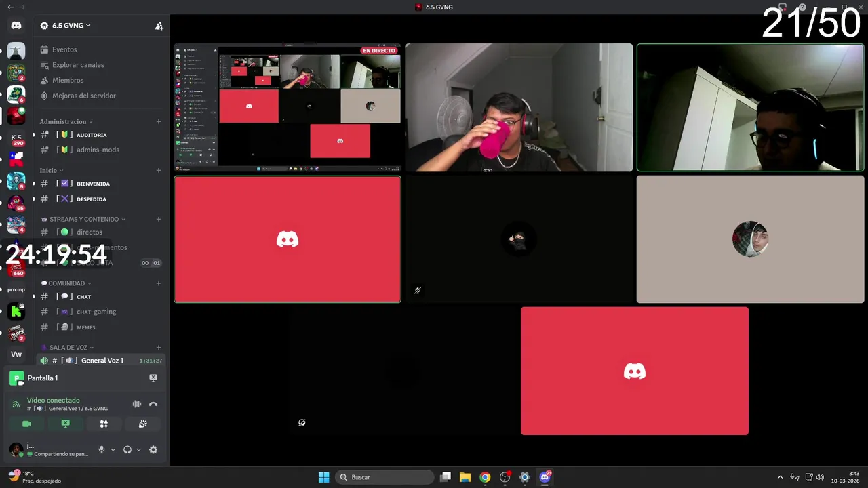
Task: Focus webcam tile of man with glasses
Action: (750, 108)
